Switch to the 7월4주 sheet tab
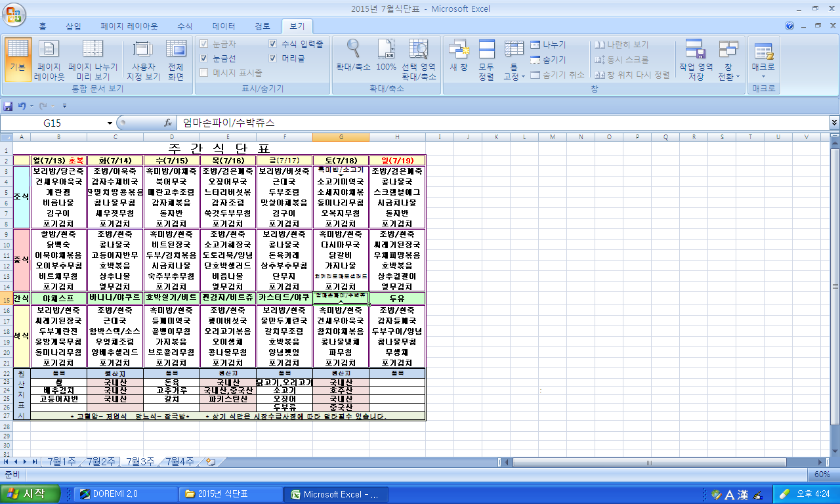Viewport: 840px width, 504px height. (179, 461)
